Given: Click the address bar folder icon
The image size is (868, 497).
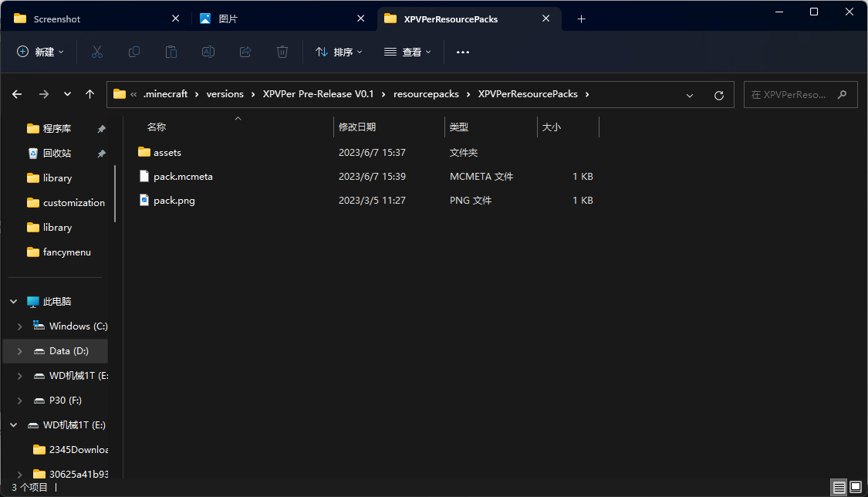Looking at the screenshot, I should coord(120,94).
